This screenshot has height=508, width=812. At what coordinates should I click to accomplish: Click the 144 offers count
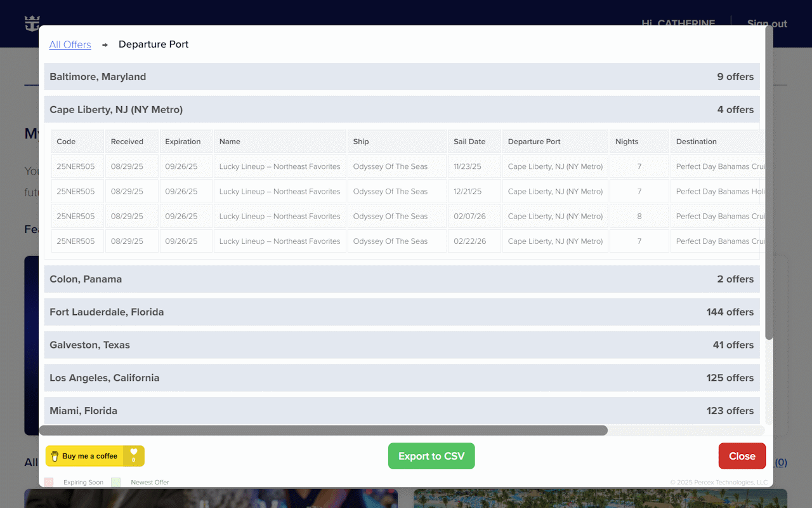pyautogui.click(x=730, y=312)
